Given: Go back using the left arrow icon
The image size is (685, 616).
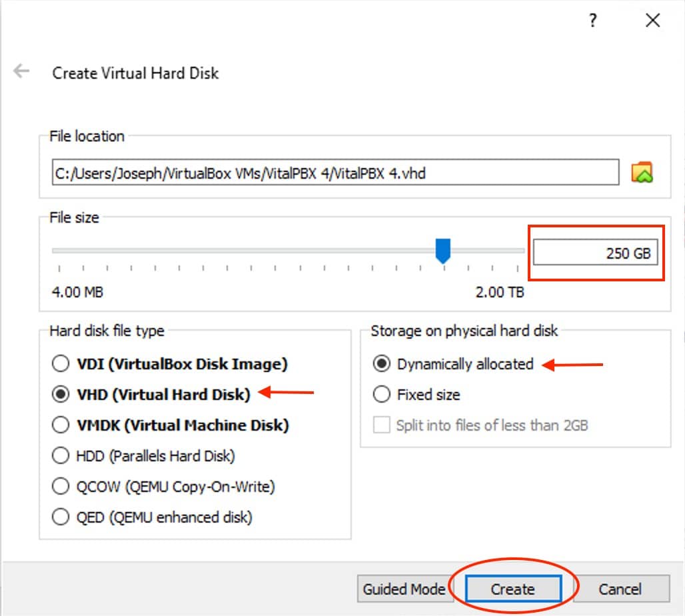Looking at the screenshot, I should [21, 71].
